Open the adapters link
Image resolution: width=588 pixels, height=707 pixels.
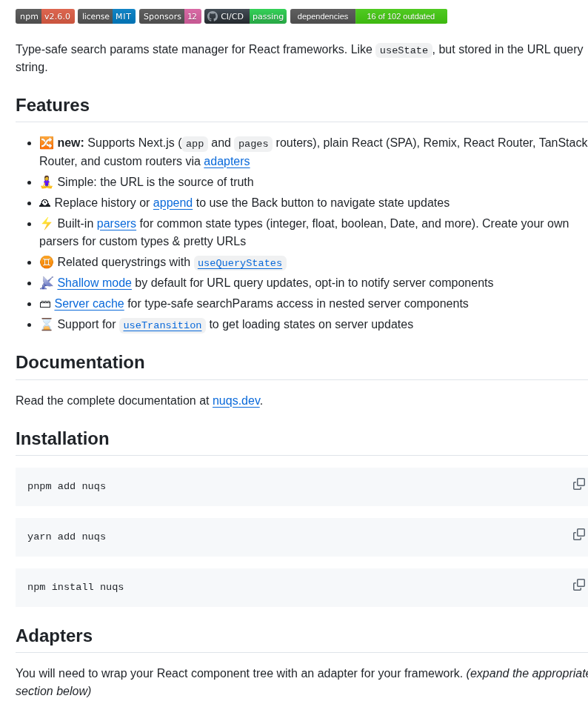pyautogui.click(x=227, y=162)
